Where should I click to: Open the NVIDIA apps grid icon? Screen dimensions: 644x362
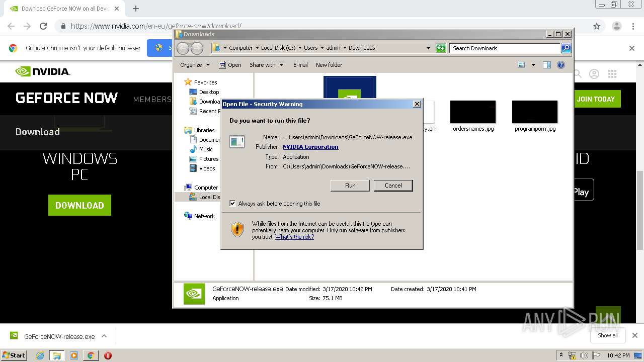click(612, 74)
